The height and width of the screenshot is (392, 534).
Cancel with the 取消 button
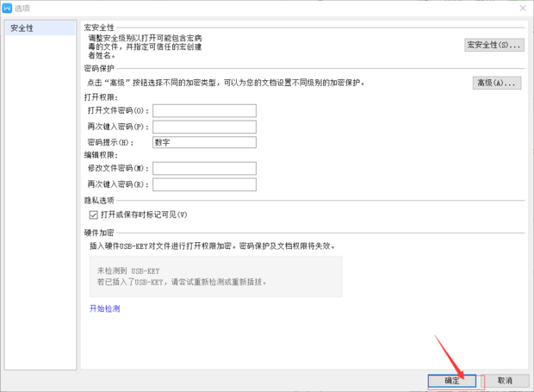click(505, 381)
